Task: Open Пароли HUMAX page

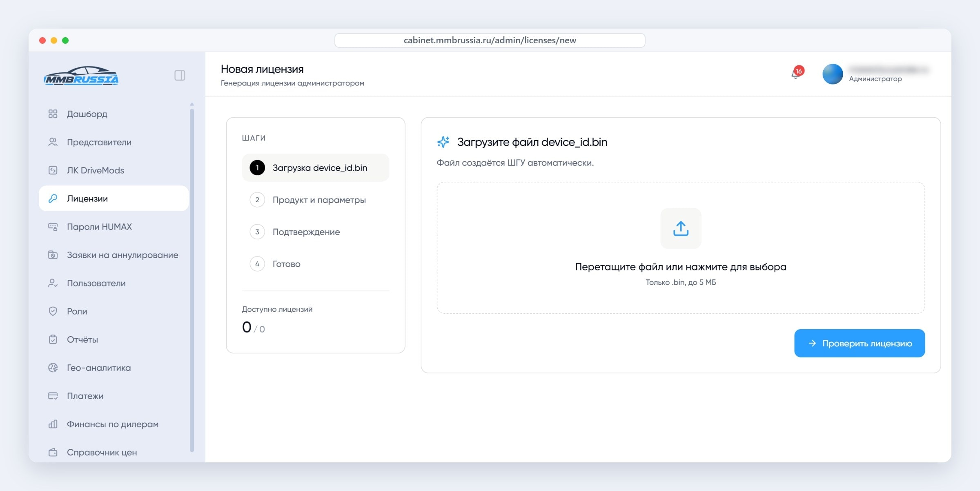Action: tap(114, 227)
